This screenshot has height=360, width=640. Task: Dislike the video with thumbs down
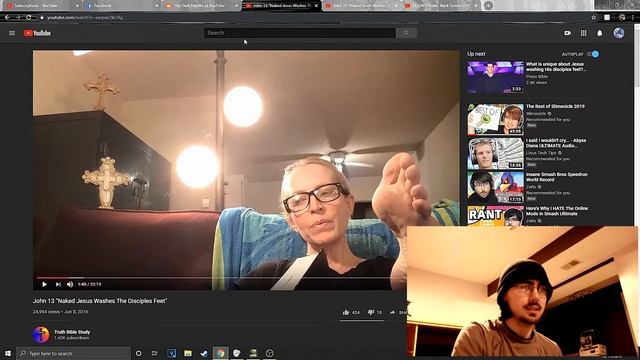(371, 312)
